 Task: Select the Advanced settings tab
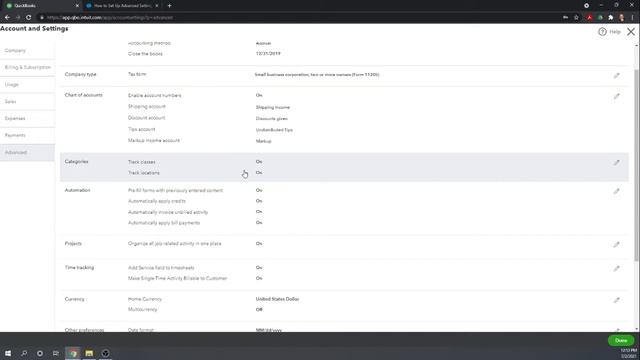point(27,153)
